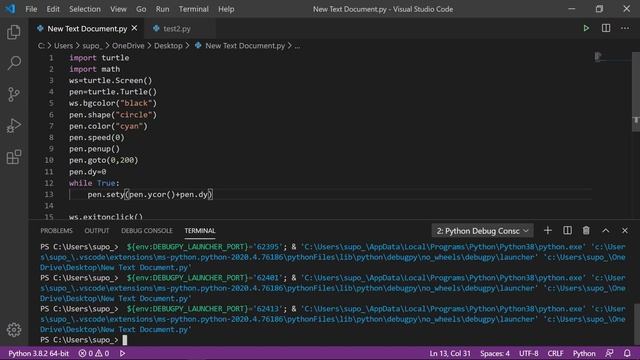This screenshot has height=360, width=640.
Task: Change indentation via Spaces: 4
Action: coord(495,353)
